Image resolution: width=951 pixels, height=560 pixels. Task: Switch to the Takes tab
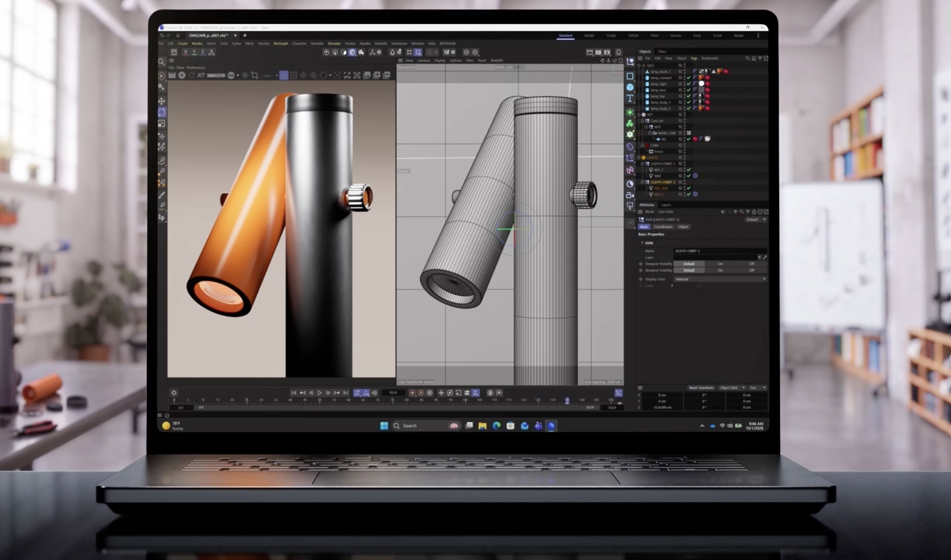(662, 51)
